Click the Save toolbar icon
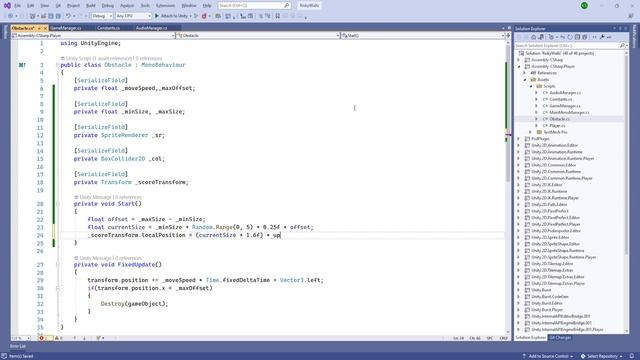The image size is (640, 360). [x=51, y=16]
